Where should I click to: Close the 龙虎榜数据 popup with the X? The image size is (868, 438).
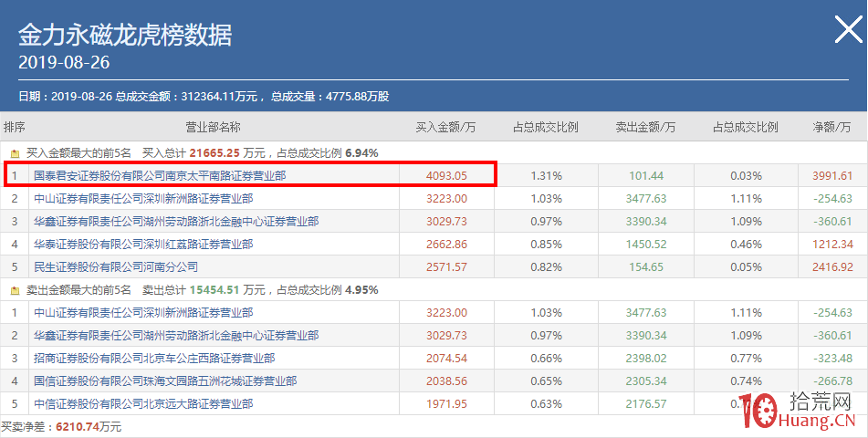848,29
